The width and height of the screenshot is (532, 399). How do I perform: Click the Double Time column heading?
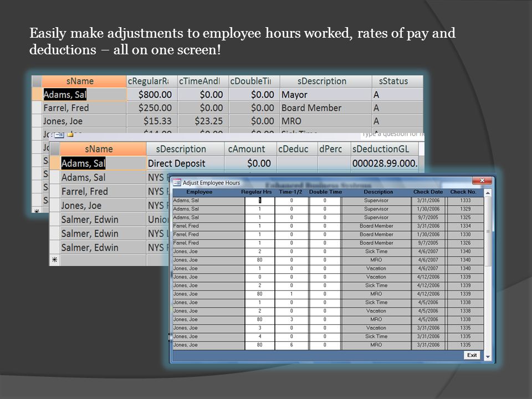(325, 192)
